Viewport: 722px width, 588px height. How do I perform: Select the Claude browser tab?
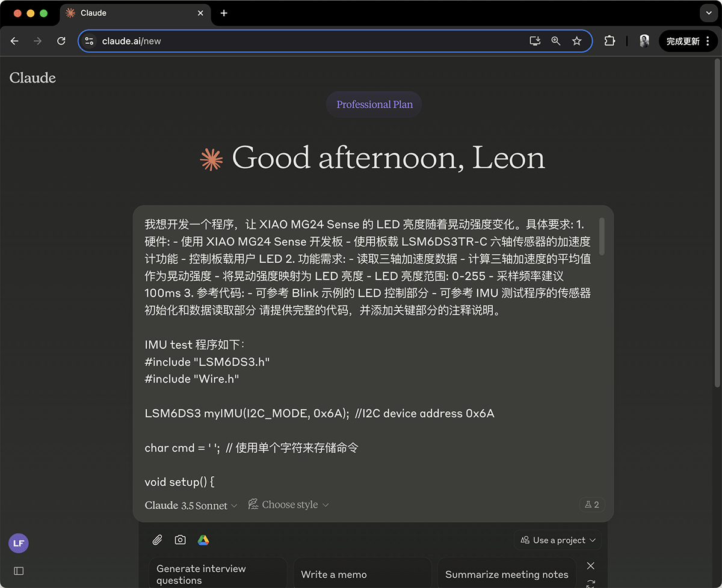tap(135, 13)
